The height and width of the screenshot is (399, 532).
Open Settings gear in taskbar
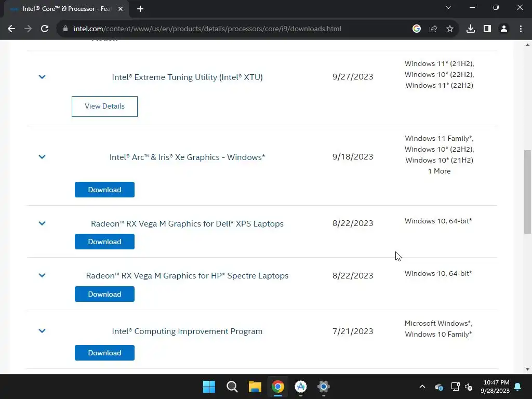coord(324,387)
